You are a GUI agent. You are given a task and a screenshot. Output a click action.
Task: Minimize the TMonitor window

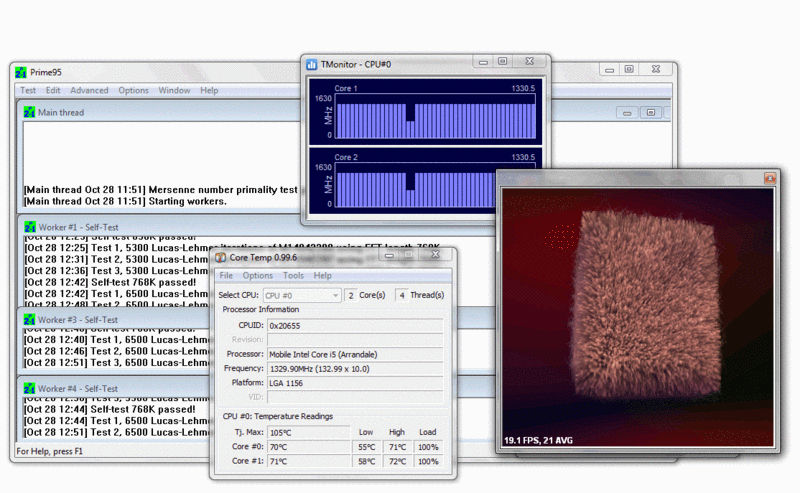pyautogui.click(x=483, y=62)
